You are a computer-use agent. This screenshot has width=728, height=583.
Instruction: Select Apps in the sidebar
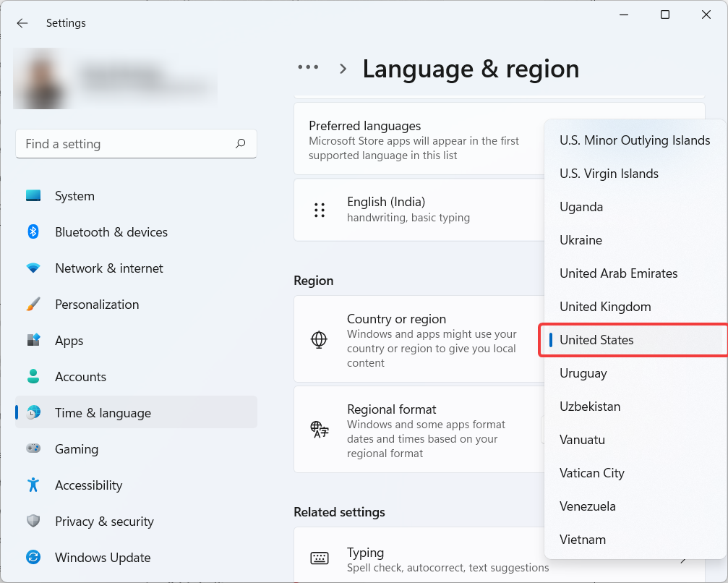(136, 340)
